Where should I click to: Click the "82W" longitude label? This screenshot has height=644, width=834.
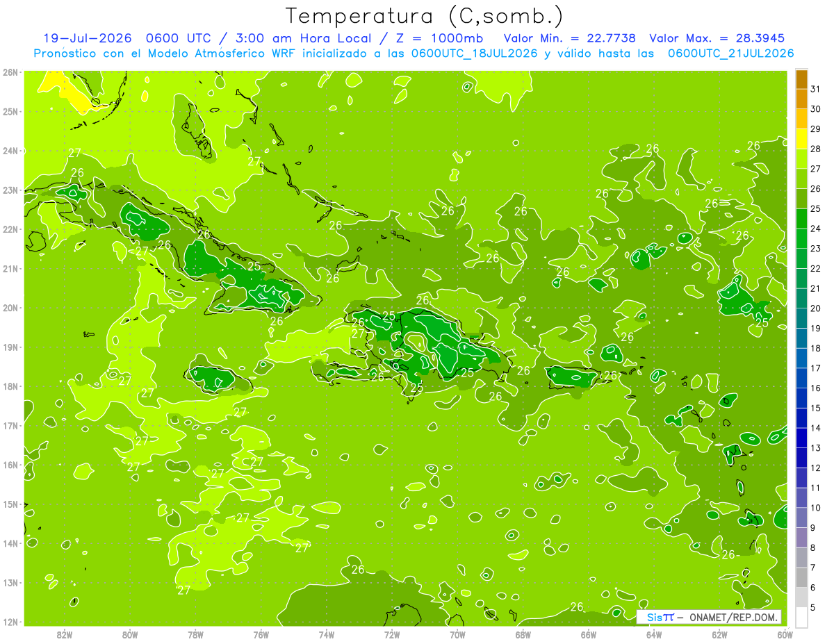coord(65,634)
